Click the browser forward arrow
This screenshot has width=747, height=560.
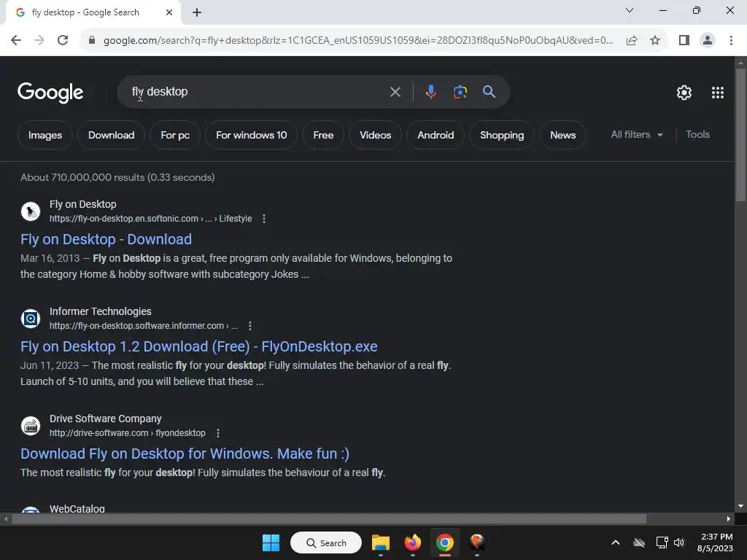pos(39,41)
